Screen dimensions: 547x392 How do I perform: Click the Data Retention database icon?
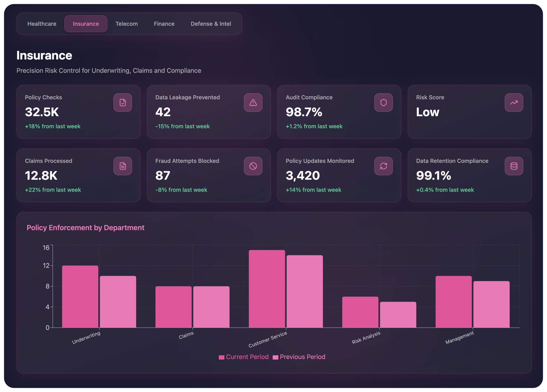(x=514, y=166)
